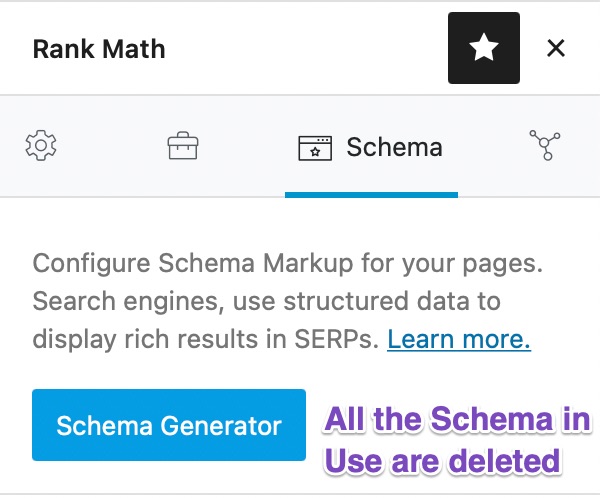Image resolution: width=606 pixels, height=500 pixels.
Task: Click the 'display rich results in SERPs' text
Action: tap(205, 340)
